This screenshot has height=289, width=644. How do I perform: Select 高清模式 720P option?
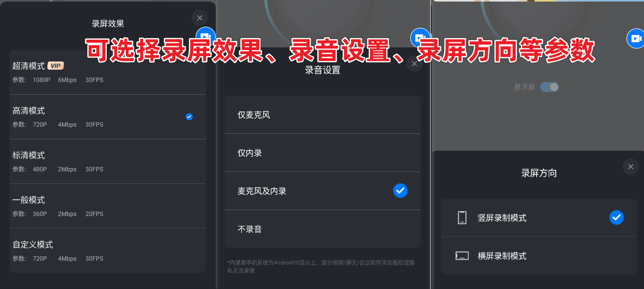[108, 117]
